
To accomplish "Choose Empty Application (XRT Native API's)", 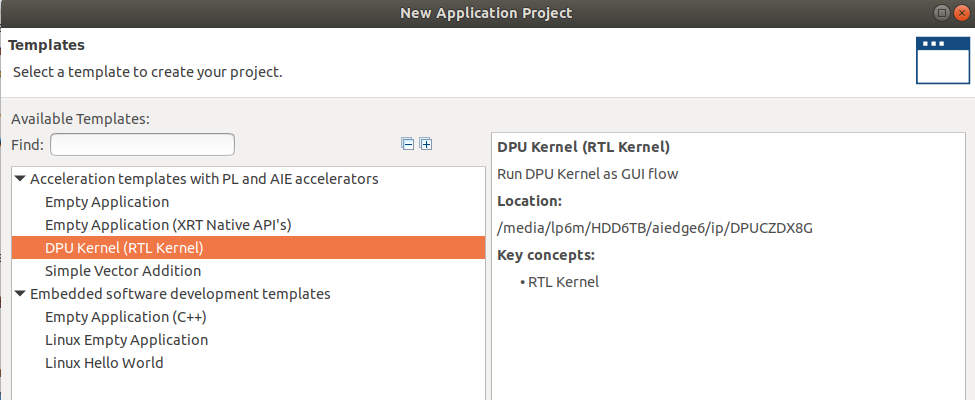I will (168, 225).
